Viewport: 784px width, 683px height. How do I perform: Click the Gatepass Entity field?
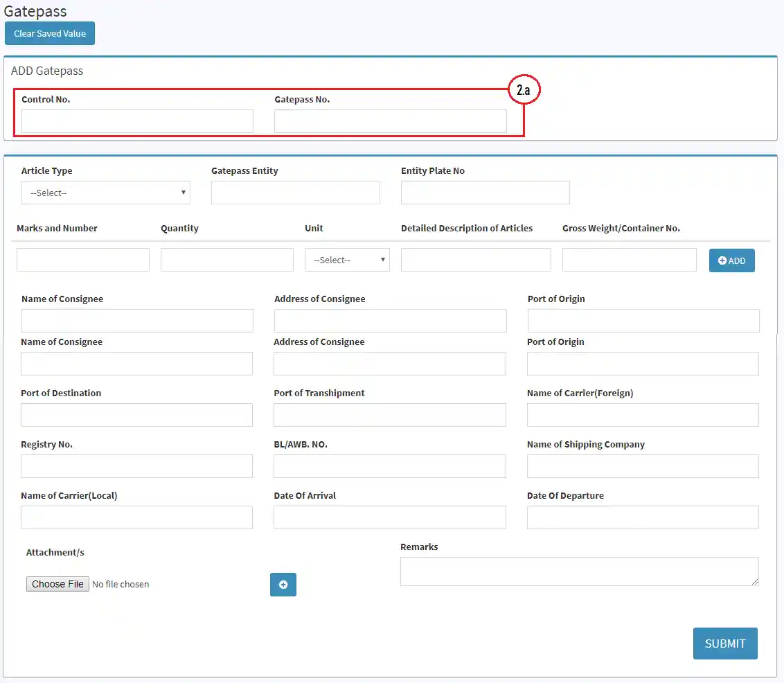point(296,193)
